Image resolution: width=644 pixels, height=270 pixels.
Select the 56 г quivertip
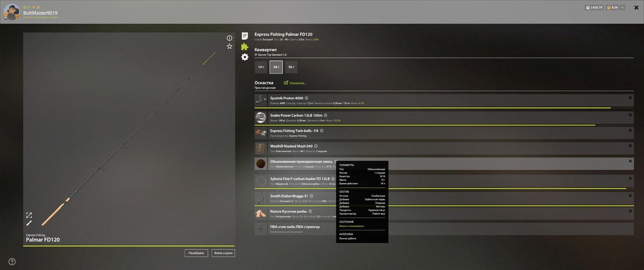pyautogui.click(x=291, y=67)
